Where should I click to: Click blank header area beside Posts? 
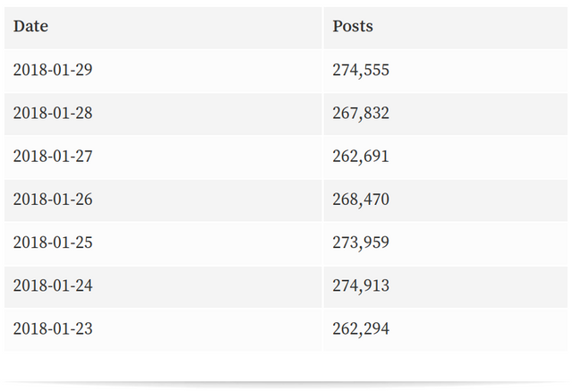(x=470, y=28)
